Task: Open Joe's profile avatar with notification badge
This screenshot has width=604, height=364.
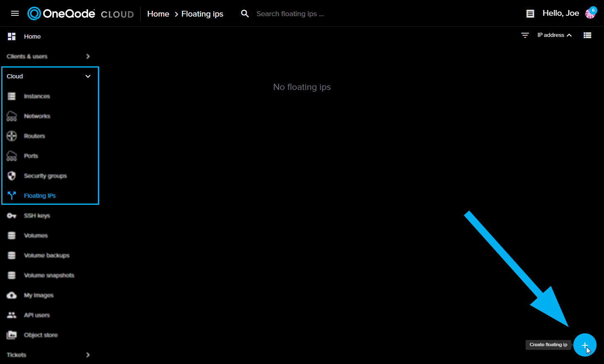Action: [x=590, y=13]
